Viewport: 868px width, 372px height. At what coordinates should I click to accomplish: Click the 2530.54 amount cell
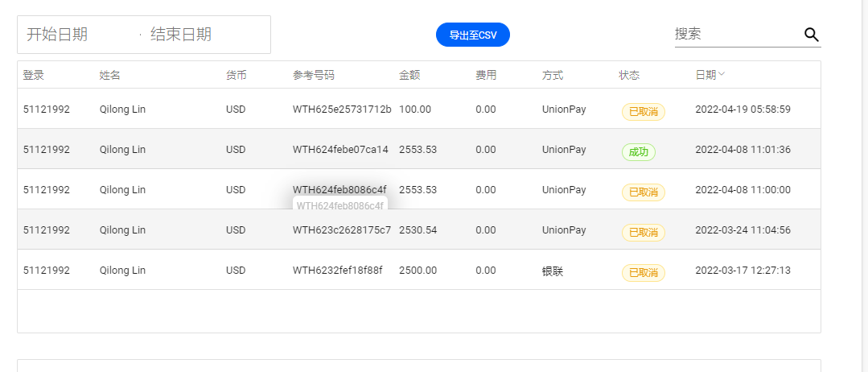tap(418, 230)
